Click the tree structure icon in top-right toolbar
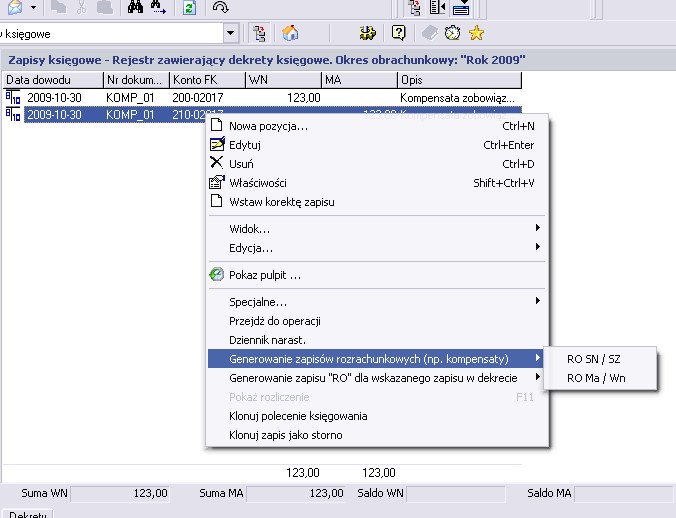 [414, 8]
